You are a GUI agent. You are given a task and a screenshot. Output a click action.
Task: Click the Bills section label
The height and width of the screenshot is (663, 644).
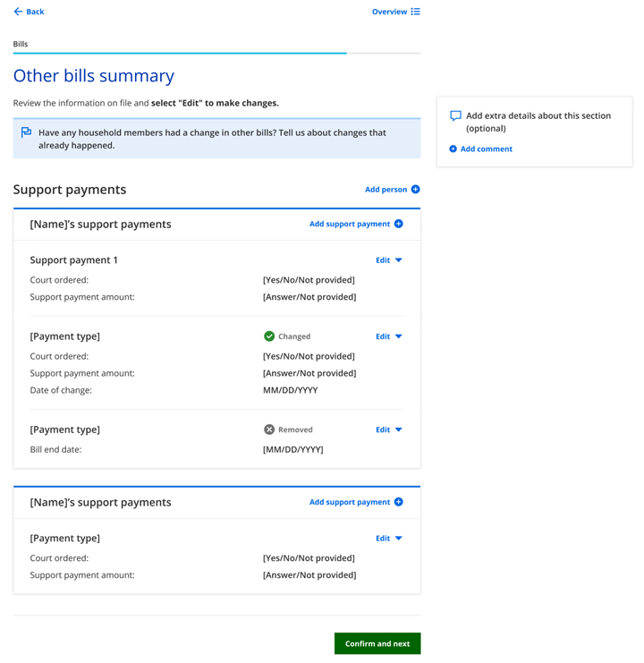pyautogui.click(x=21, y=44)
